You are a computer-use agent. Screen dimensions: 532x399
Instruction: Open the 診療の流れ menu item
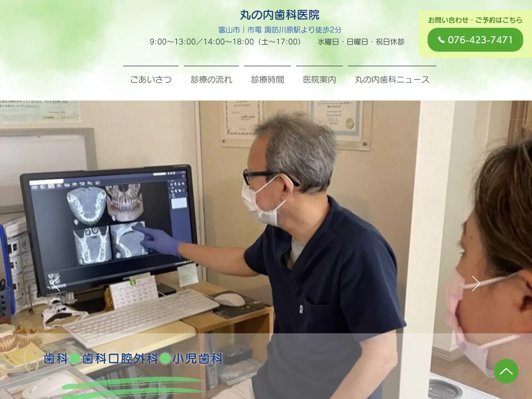pos(211,79)
